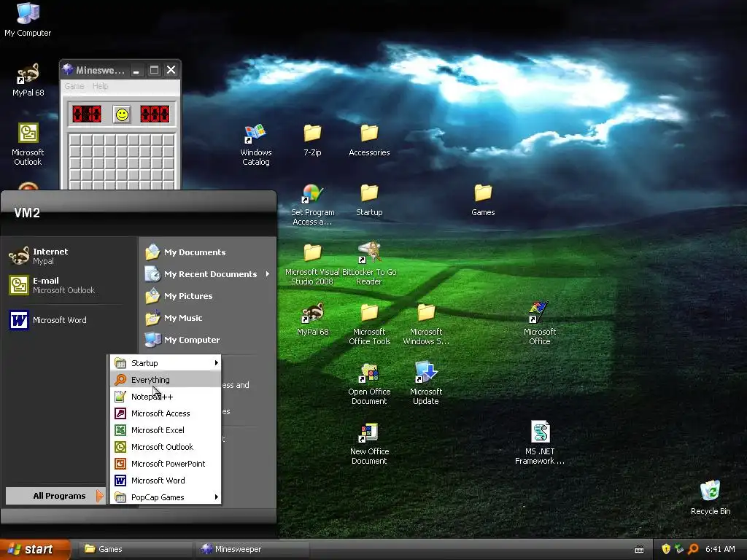
Task: Open the Microsoft Windows S... folder
Action: pos(426,324)
